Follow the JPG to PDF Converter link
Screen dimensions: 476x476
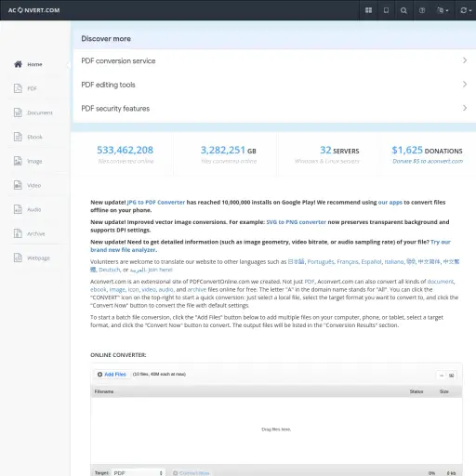pos(156,203)
